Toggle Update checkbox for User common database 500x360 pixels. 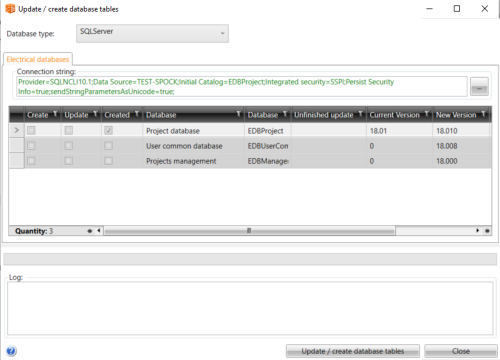click(69, 146)
